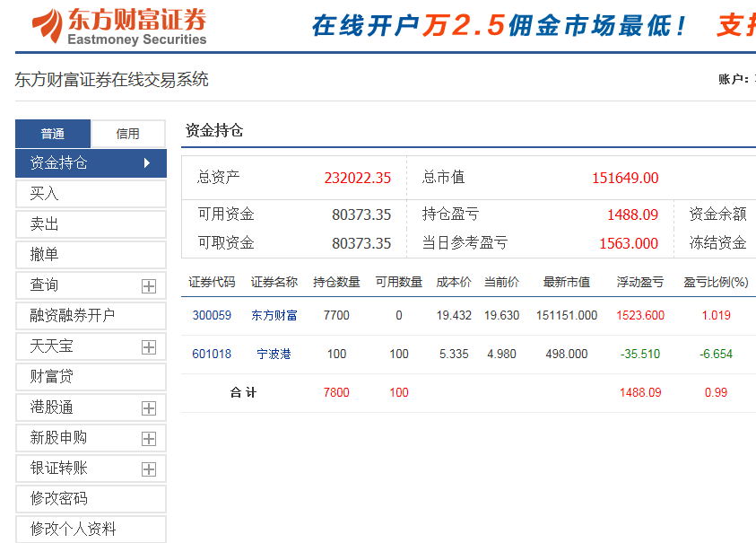Expand the 港股通 plus icon
The image size is (756, 543).
click(149, 408)
